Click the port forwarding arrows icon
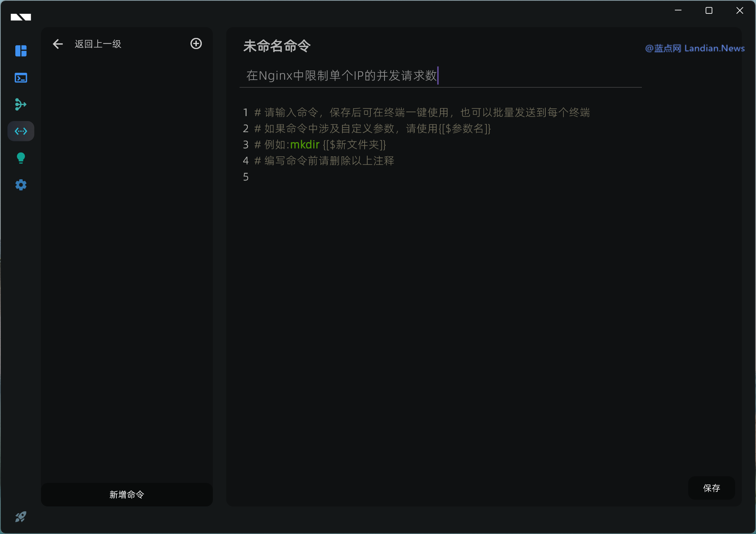 [x=21, y=104]
